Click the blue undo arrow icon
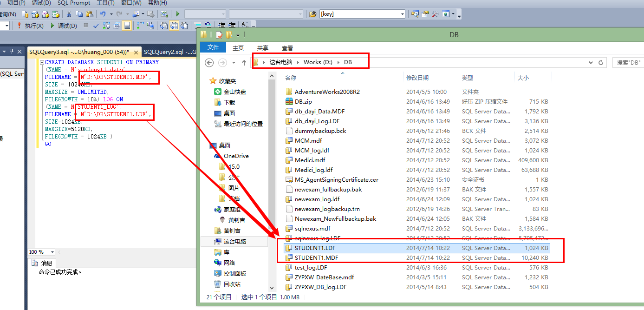The height and width of the screenshot is (310, 644). pyautogui.click(x=103, y=14)
